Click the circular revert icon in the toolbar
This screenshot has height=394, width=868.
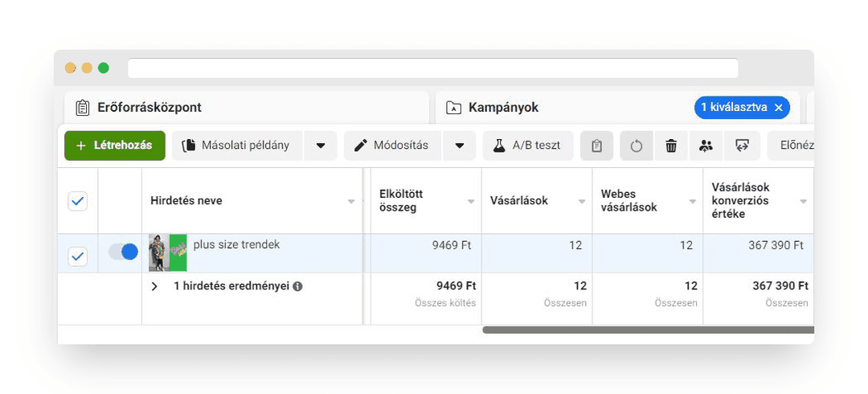[637, 146]
